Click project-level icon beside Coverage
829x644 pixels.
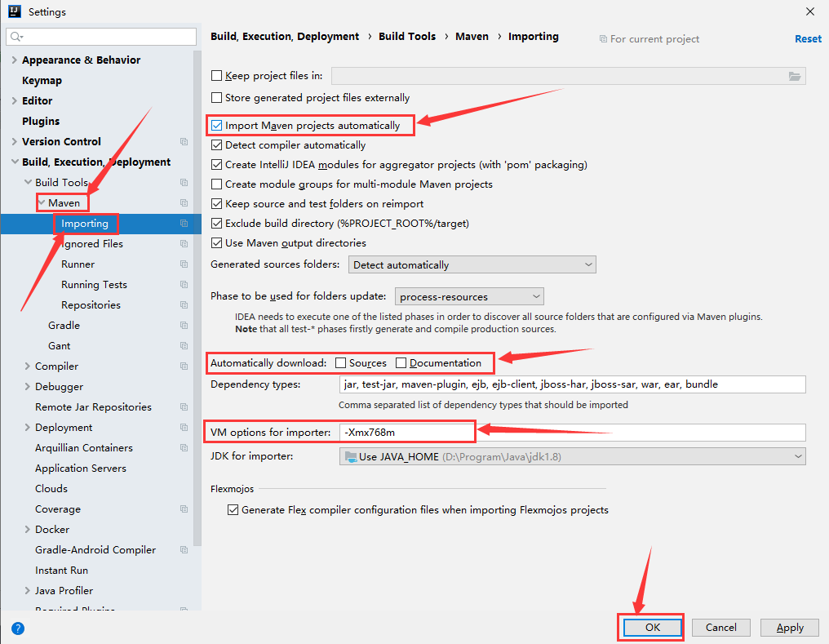tap(184, 509)
